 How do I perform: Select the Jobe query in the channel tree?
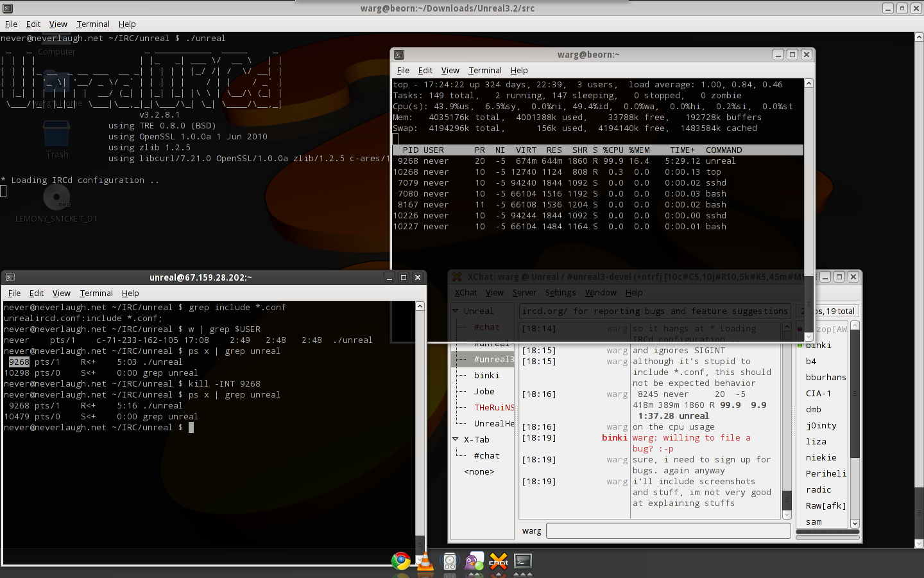tap(484, 391)
